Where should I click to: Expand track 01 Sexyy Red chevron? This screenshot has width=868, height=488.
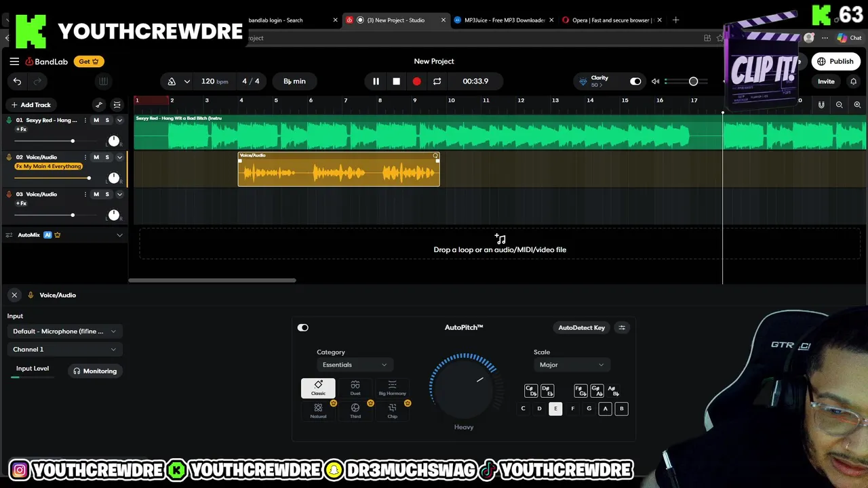pyautogui.click(x=119, y=120)
